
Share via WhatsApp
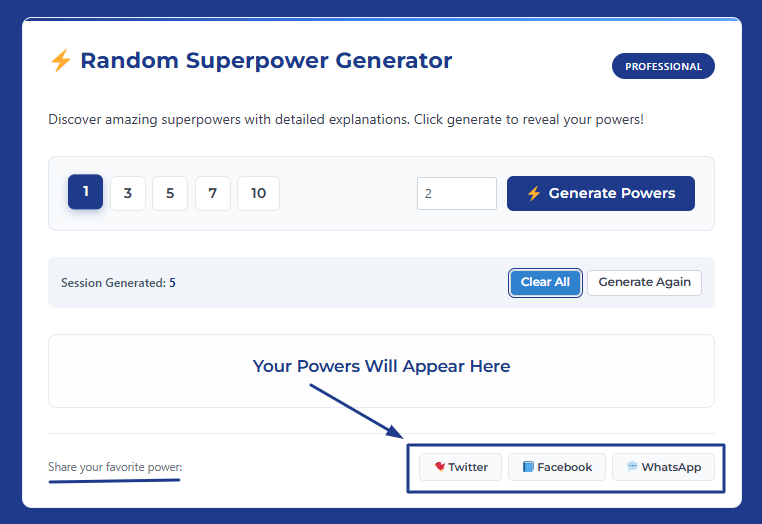[x=663, y=467]
